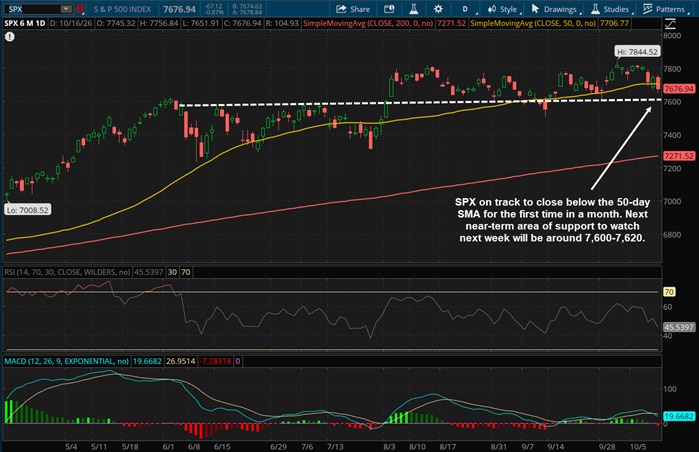This screenshot has width=699, height=452.
Task: Click the MACD value 19.6682 in header
Action: coord(147,361)
